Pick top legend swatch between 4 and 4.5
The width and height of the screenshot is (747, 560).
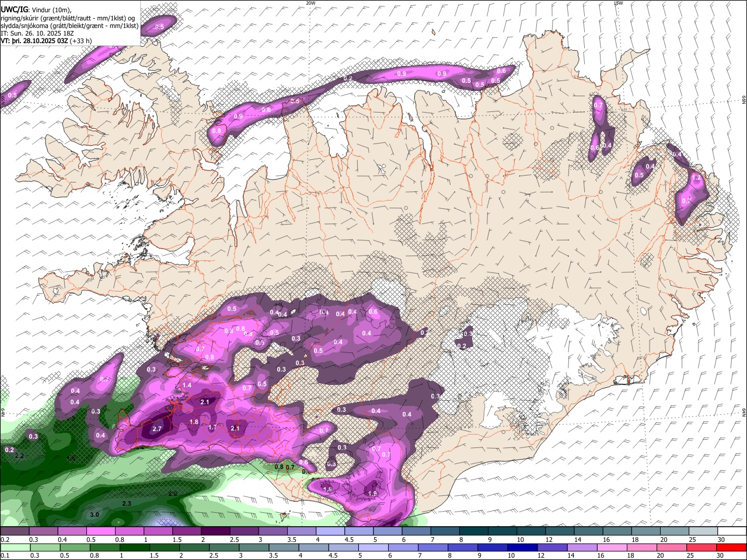pyautogui.click(x=330, y=531)
